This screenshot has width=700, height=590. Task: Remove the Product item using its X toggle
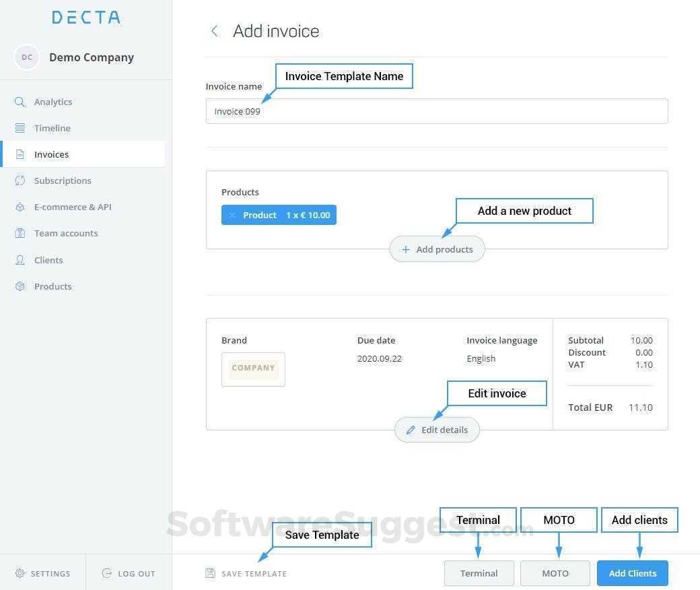point(232,215)
